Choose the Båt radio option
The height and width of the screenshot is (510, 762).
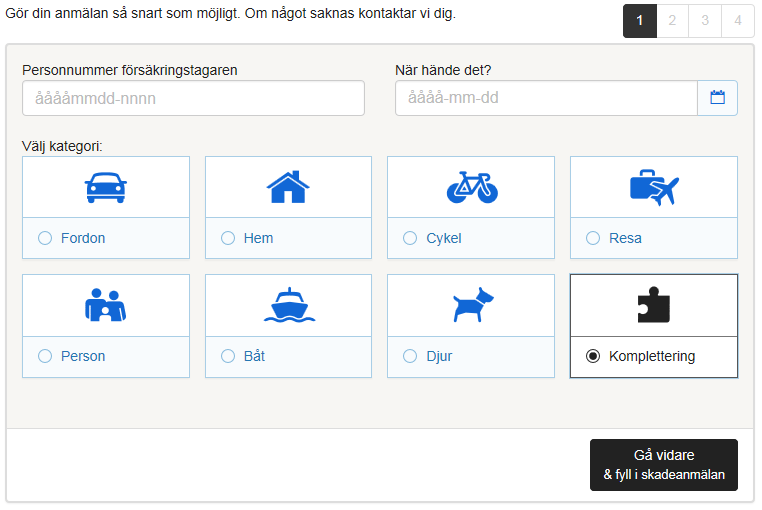(228, 356)
